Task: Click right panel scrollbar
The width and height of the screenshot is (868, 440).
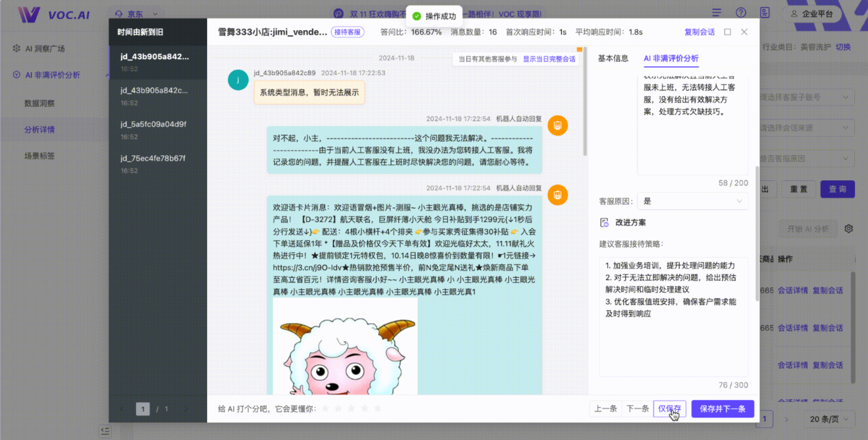Action: (x=757, y=233)
